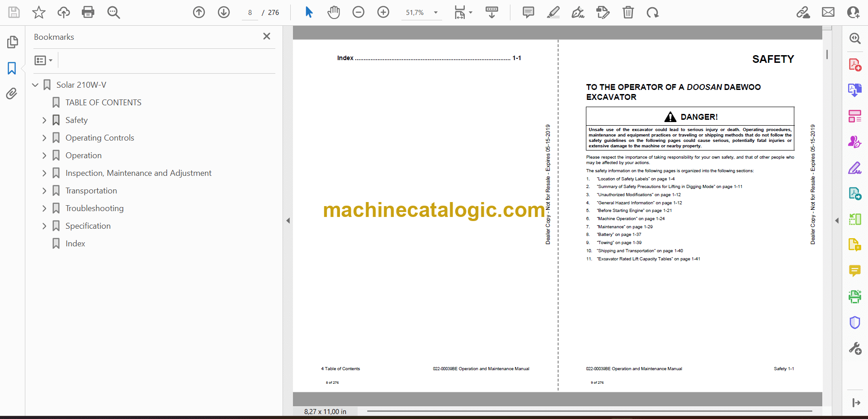Toggle the page thumbnails panel
The width and height of the screenshot is (868, 419).
pos(12,42)
